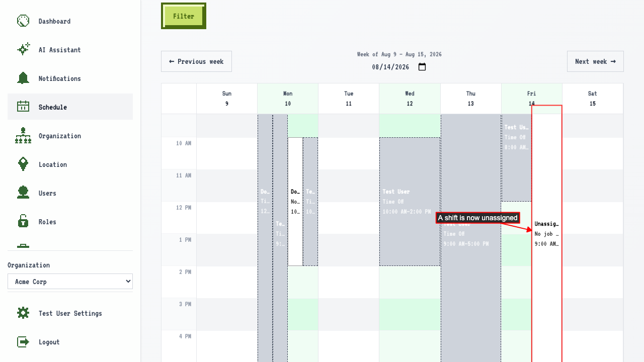Select the Schedule calendar icon
644x362 pixels.
click(x=23, y=107)
